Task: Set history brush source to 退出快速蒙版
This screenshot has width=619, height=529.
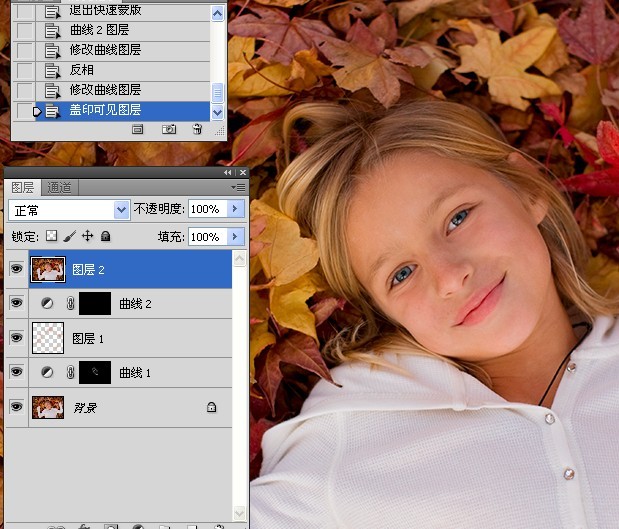Action: click(25, 12)
